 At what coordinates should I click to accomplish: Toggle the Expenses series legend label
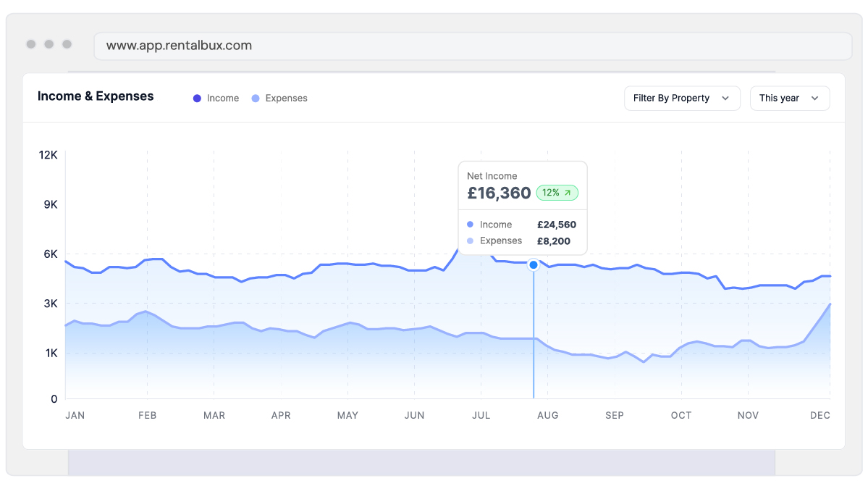(x=286, y=99)
